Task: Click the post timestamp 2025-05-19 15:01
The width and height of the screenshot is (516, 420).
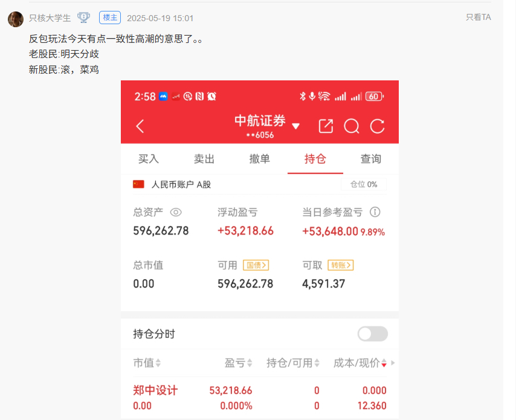Action: pos(160,18)
